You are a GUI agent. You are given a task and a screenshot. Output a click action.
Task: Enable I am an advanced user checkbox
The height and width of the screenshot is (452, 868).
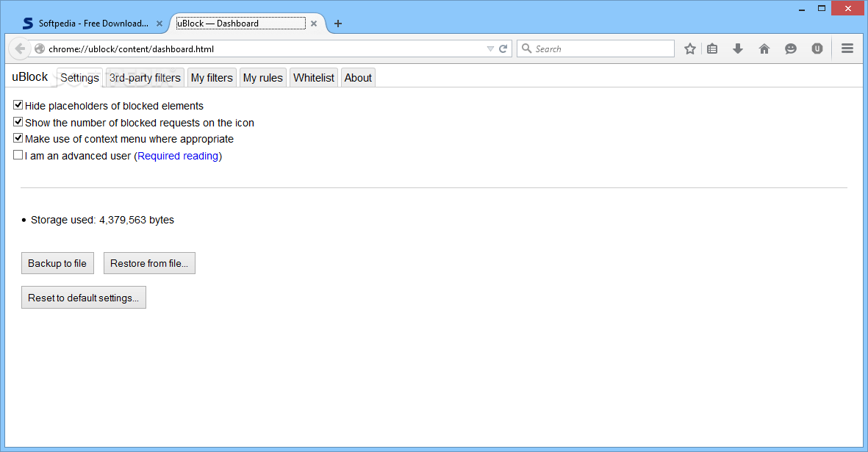click(x=18, y=155)
